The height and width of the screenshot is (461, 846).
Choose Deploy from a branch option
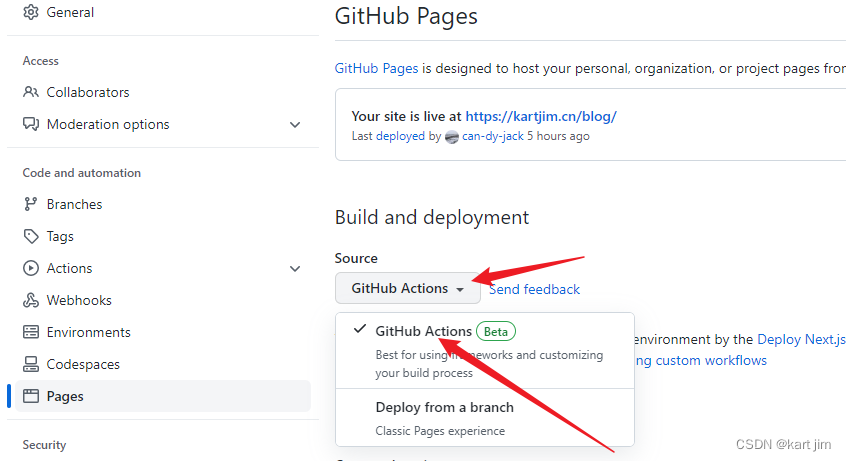point(444,407)
